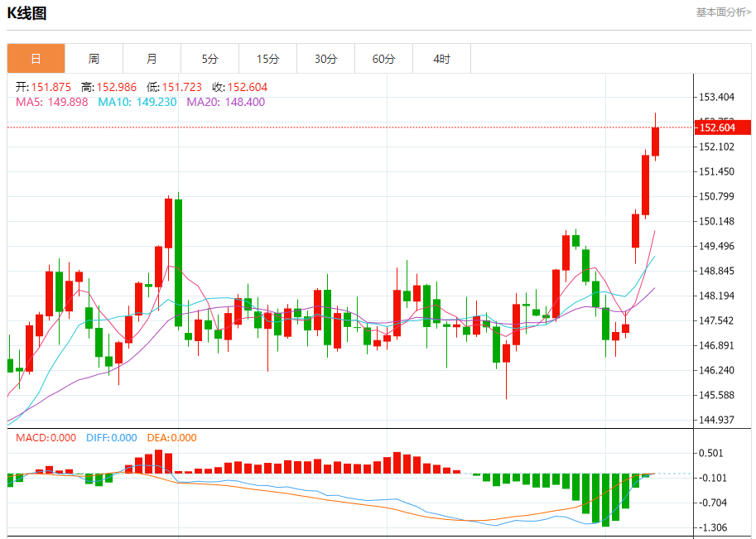The width and height of the screenshot is (756, 539).
Task: Open the 60分 interval tab
Action: click(383, 59)
